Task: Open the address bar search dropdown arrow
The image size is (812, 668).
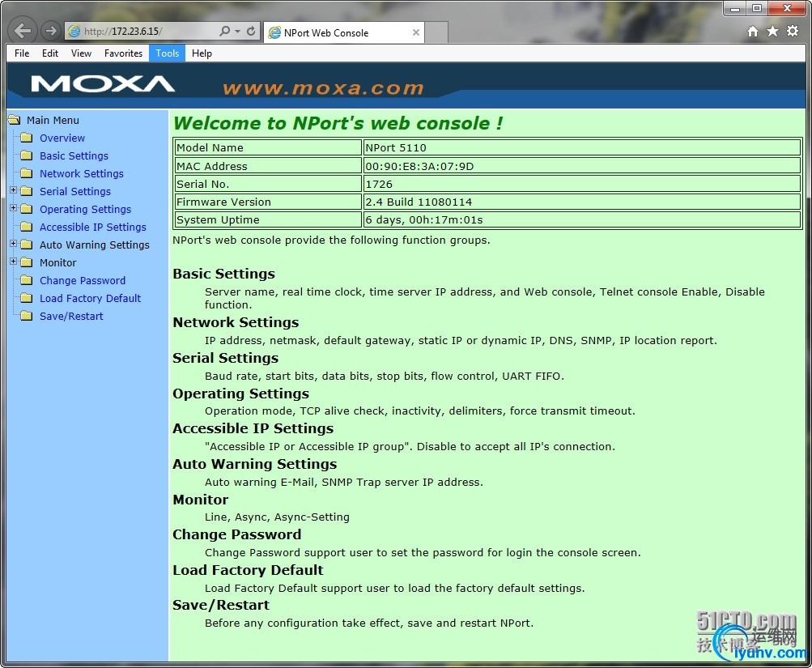Action: pos(238,32)
